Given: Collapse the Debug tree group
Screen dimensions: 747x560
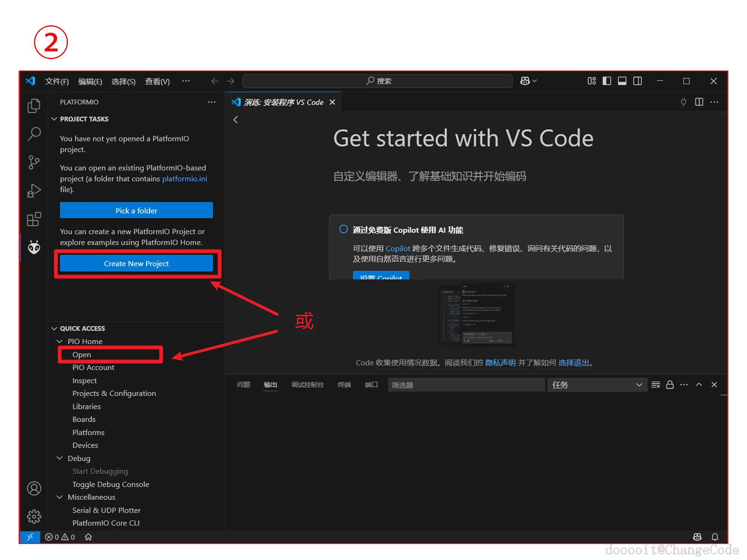Looking at the screenshot, I should tap(60, 458).
